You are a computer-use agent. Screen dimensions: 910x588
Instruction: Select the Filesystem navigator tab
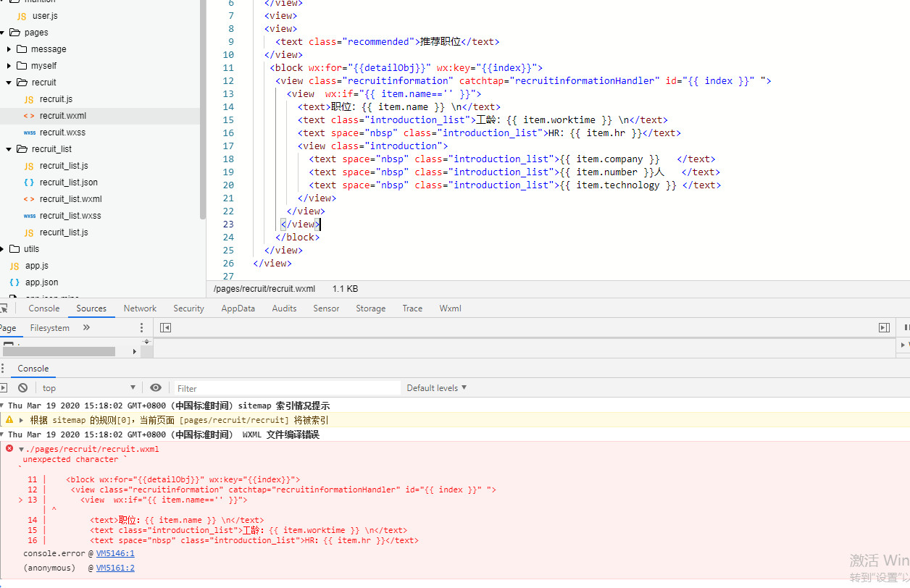(50, 328)
